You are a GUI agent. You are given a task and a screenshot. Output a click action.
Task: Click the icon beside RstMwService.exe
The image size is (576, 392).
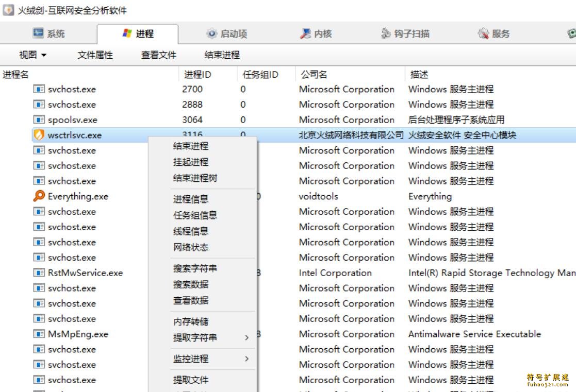(x=39, y=272)
